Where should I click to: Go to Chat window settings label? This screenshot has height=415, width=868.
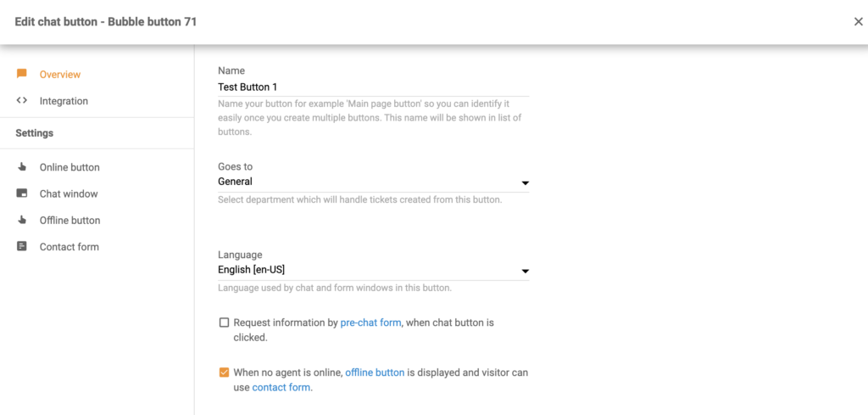point(69,193)
